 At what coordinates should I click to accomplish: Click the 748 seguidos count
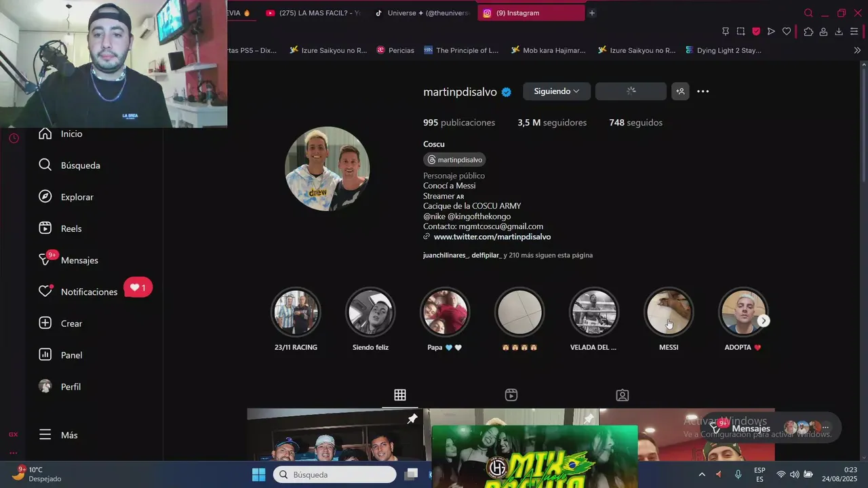[635, 123]
